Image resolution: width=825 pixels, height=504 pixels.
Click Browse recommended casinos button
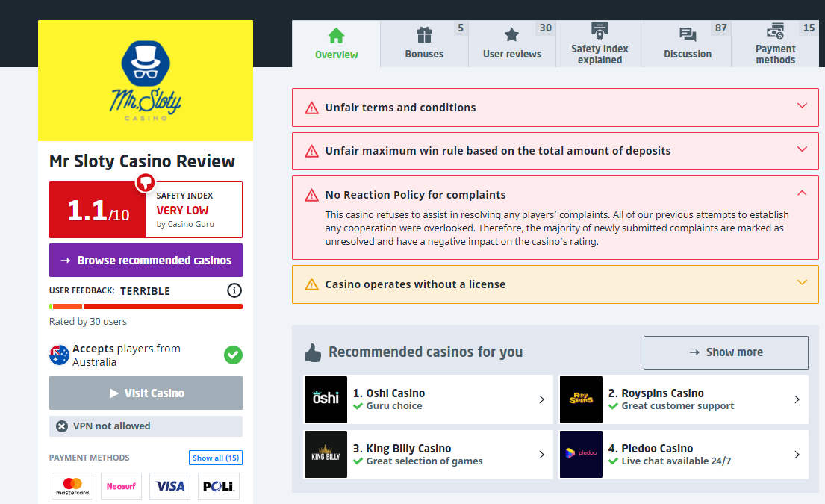[x=146, y=261]
